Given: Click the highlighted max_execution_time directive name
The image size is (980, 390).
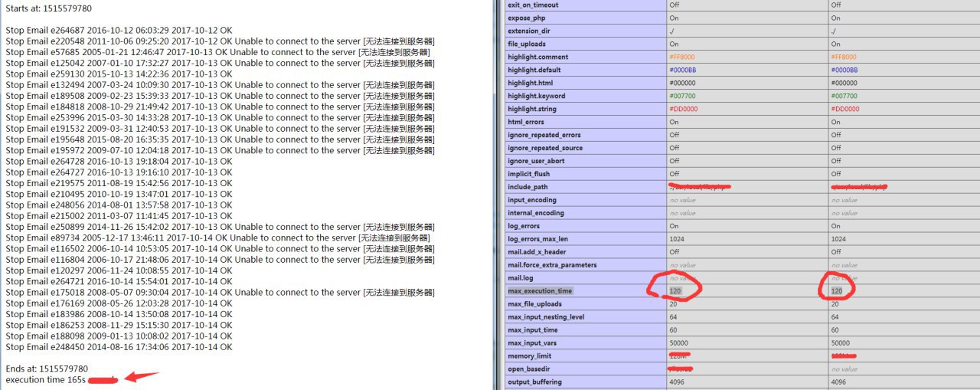Looking at the screenshot, I should [x=540, y=291].
